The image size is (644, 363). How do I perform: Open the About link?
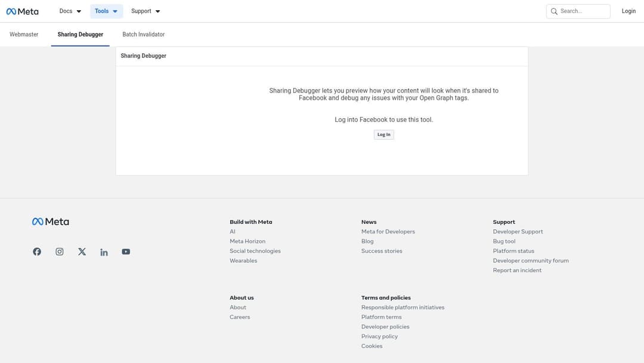point(238,307)
